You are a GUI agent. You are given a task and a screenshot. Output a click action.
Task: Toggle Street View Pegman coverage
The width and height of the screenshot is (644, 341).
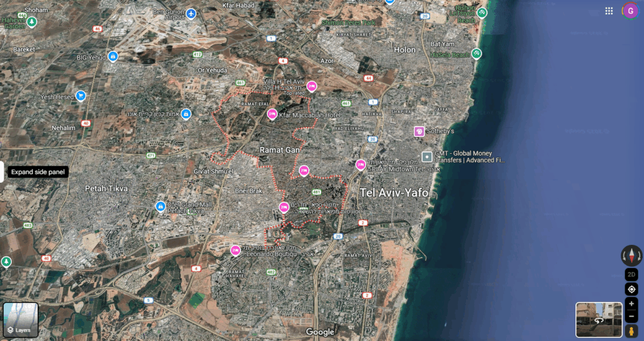[x=631, y=331]
